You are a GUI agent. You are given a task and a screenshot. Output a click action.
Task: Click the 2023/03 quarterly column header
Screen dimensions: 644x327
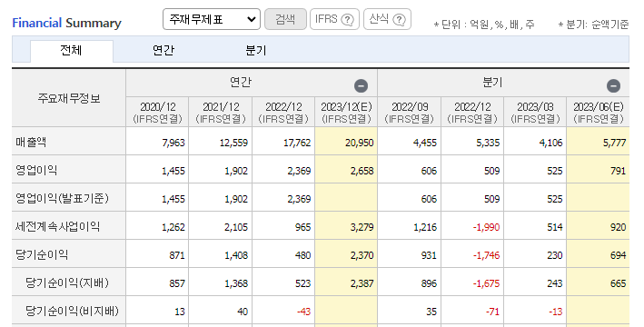535,112
